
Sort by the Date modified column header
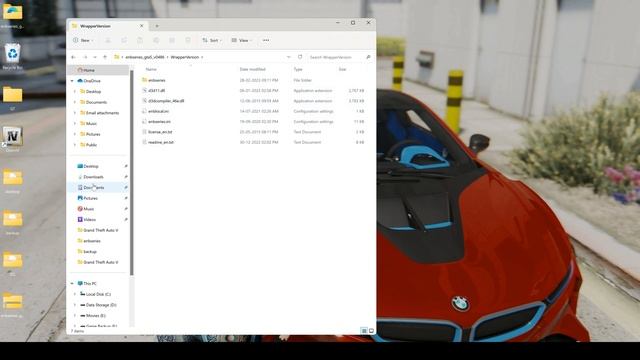coord(253,69)
